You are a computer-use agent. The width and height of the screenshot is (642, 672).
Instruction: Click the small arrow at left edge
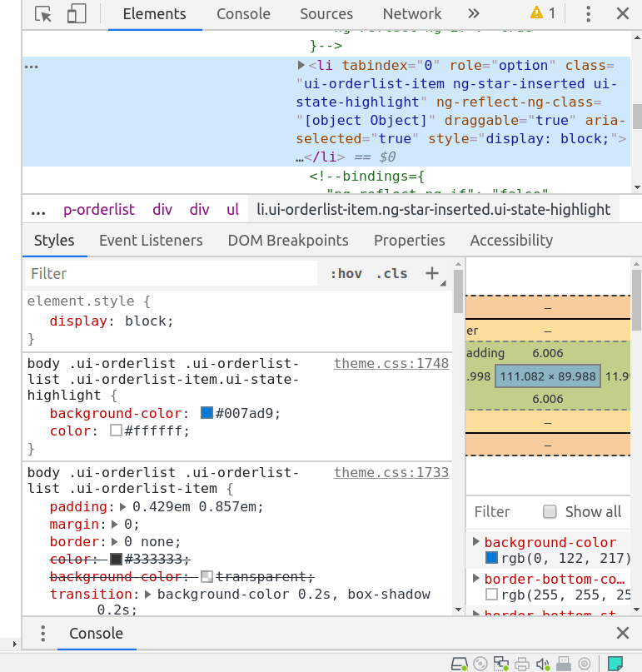[14, 645]
